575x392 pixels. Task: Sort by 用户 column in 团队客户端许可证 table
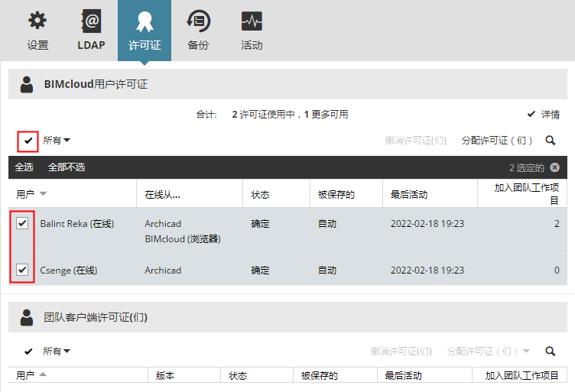[x=31, y=375]
